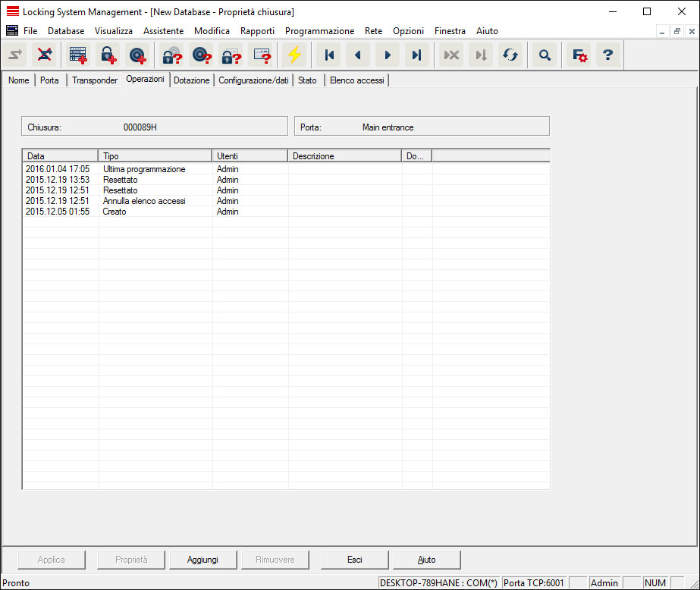Jump to the first record arrow
Screen dimensions: 700x590
click(x=329, y=55)
